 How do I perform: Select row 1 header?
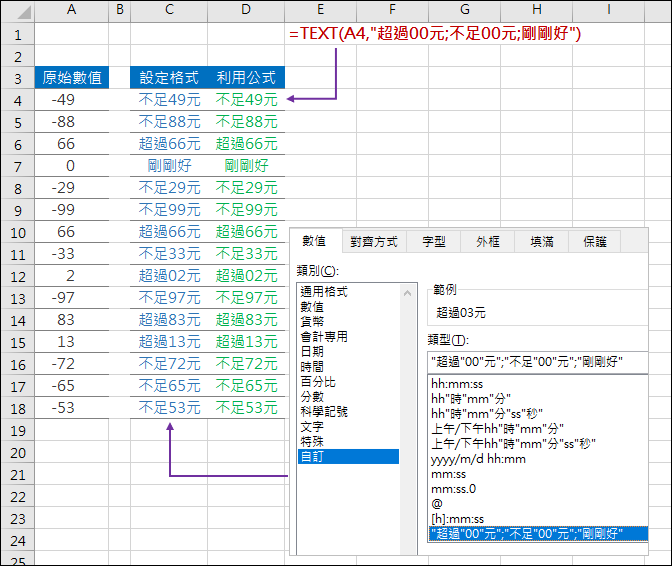(18, 34)
